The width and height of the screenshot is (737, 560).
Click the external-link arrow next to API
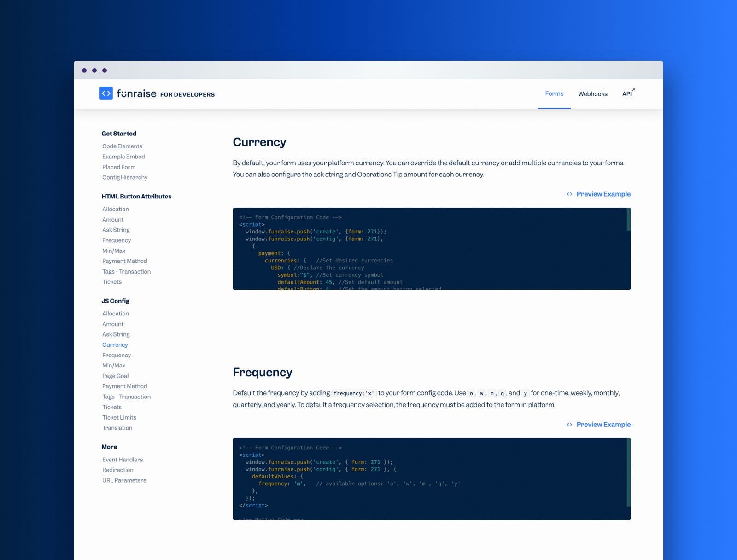tap(633, 90)
